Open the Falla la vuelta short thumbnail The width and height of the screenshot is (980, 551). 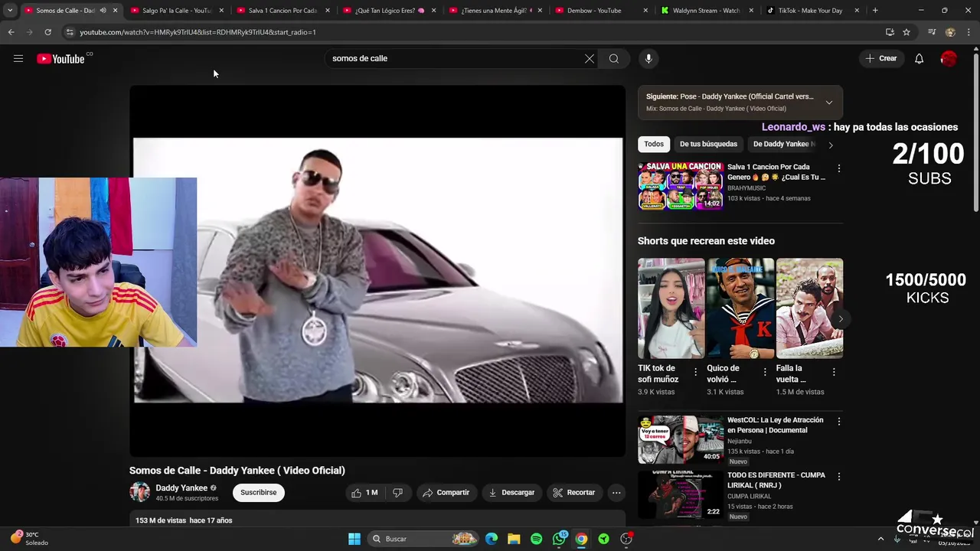[809, 308]
